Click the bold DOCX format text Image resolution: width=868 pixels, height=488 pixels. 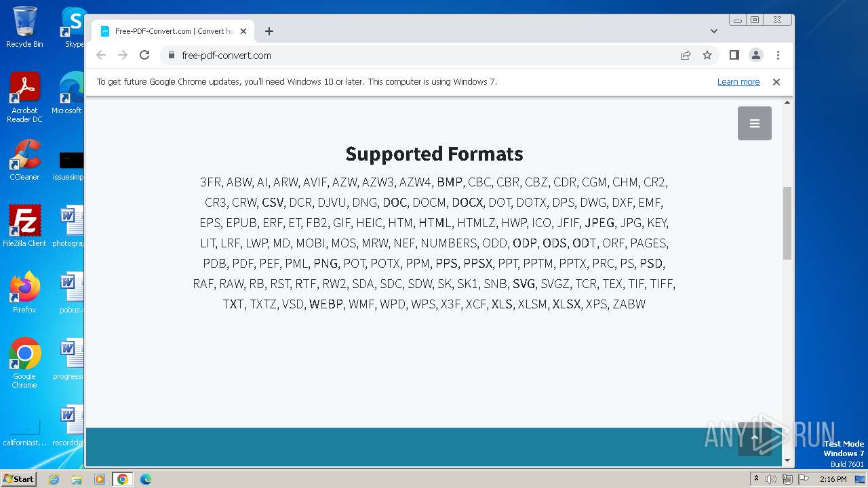click(x=467, y=202)
